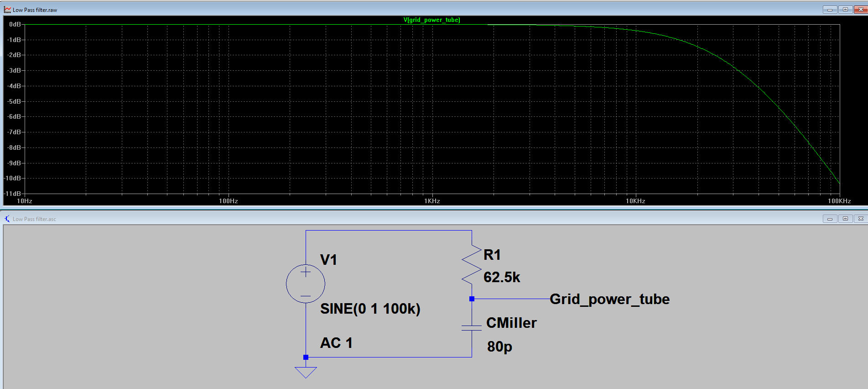Viewport: 868px width, 389px height.
Task: Select the V1 voltage source symbol
Action: click(306, 284)
